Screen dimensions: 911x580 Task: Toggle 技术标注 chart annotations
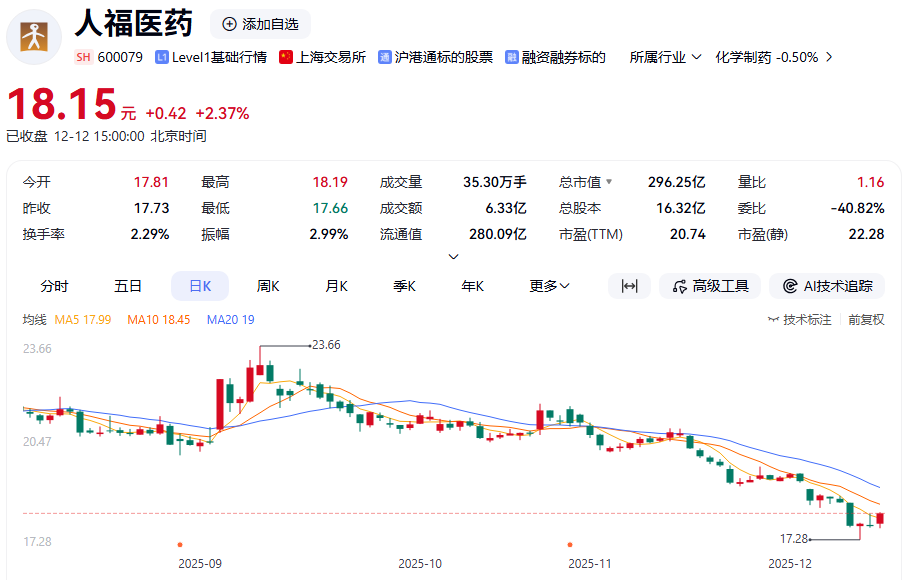[800, 320]
